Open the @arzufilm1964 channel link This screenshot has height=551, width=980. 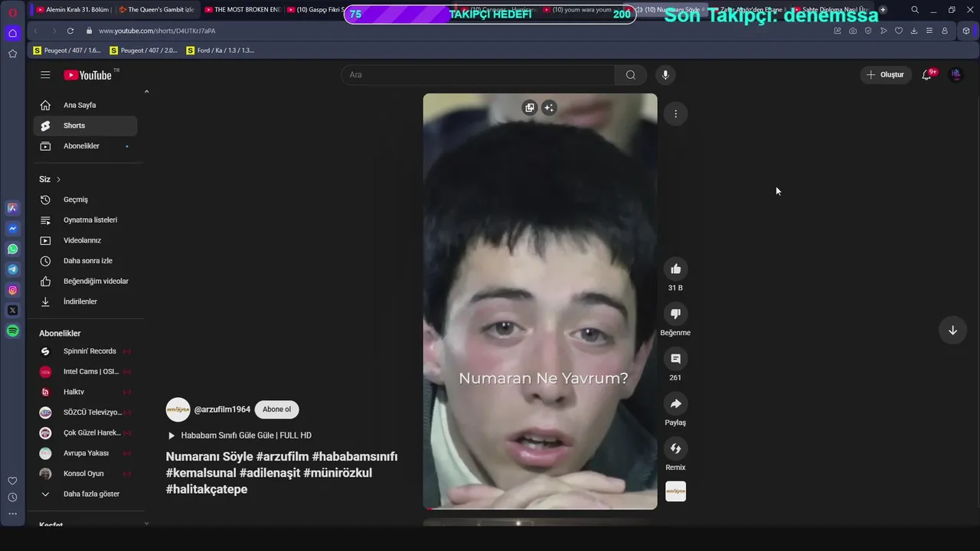222,409
